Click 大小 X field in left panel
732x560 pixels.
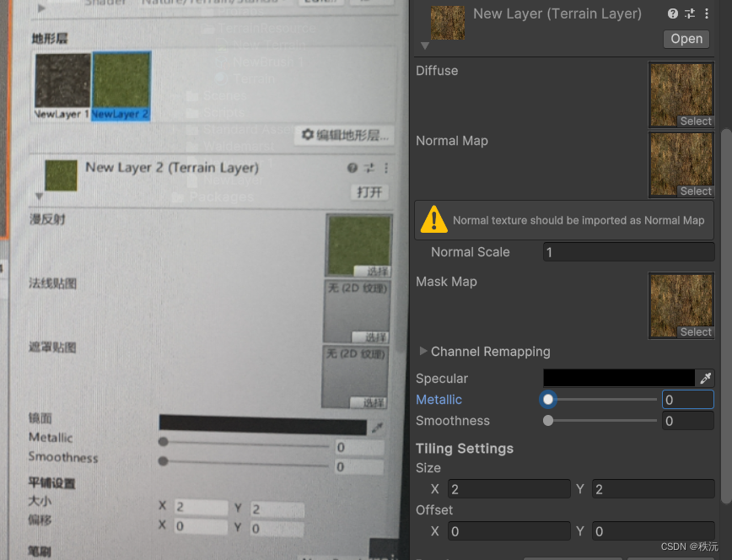pos(202,507)
